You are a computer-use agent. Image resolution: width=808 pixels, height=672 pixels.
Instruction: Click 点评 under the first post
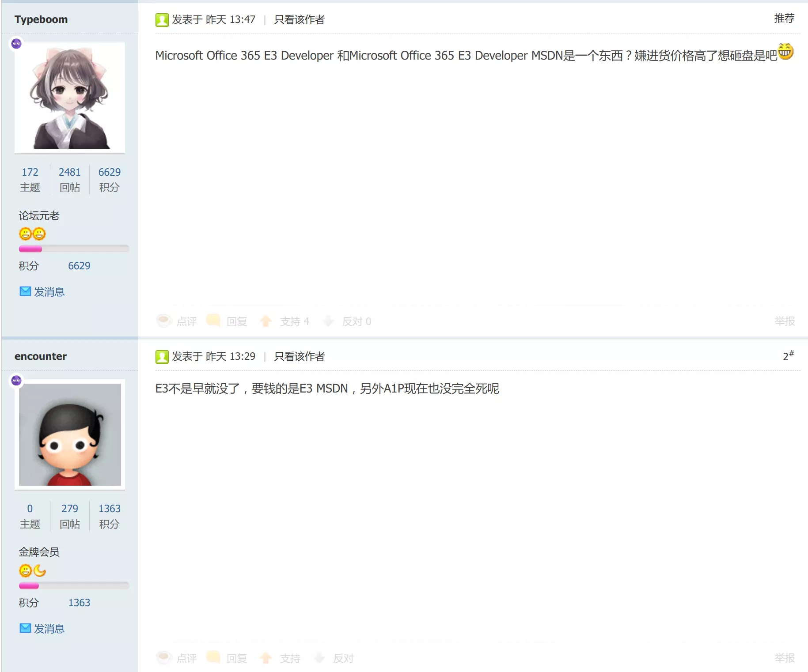[x=177, y=321]
